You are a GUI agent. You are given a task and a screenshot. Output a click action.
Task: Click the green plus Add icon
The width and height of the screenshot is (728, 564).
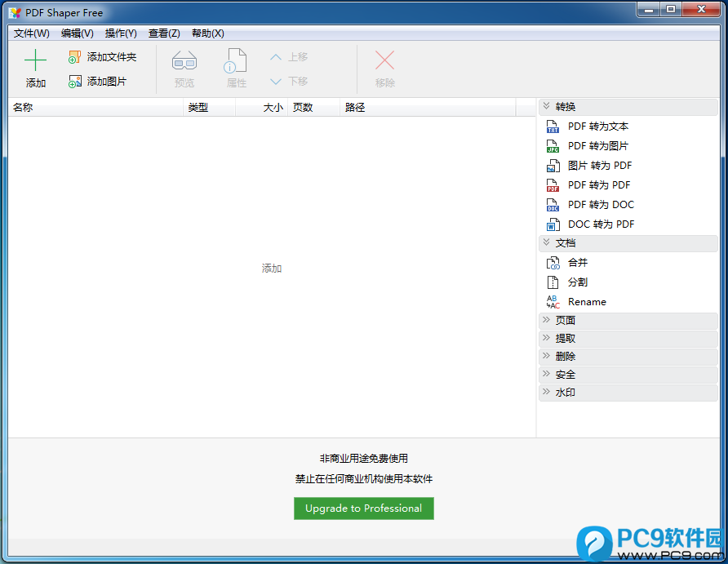[35, 60]
